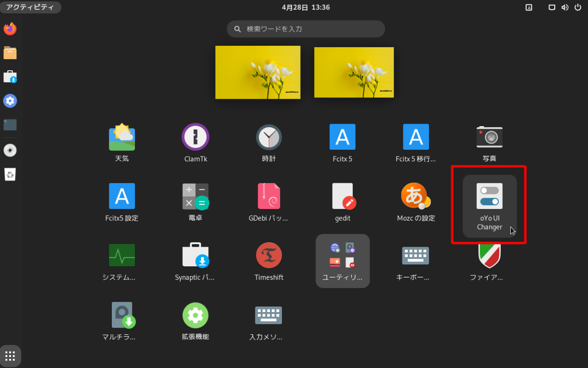Click the アクティビティ button
This screenshot has width=588, height=368.
click(30, 7)
